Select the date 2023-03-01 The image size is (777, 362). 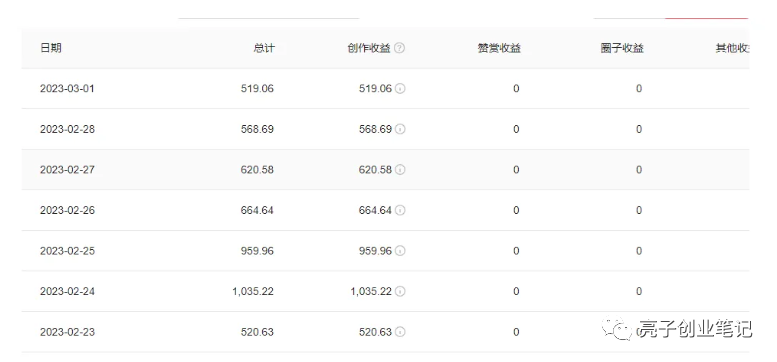[x=67, y=89]
